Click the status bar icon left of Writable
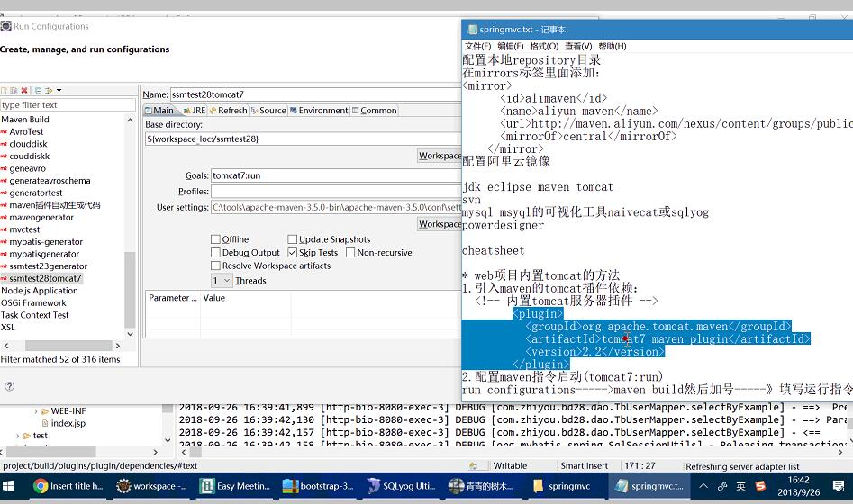The height and width of the screenshot is (504, 853). click(473, 466)
